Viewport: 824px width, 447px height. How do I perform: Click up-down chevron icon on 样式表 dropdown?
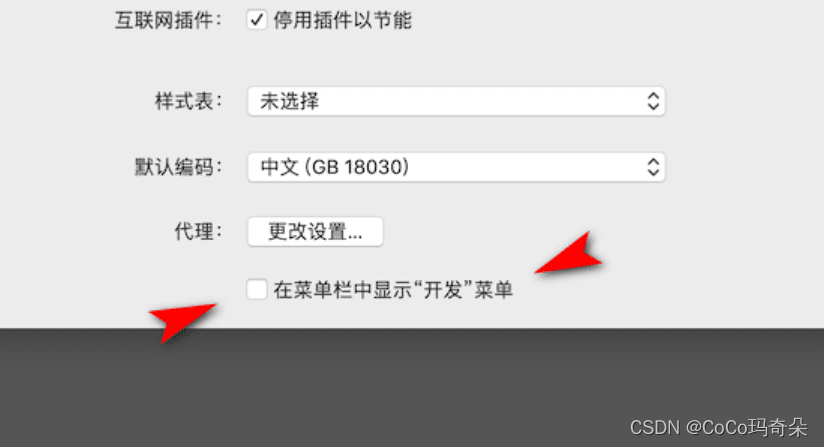653,101
